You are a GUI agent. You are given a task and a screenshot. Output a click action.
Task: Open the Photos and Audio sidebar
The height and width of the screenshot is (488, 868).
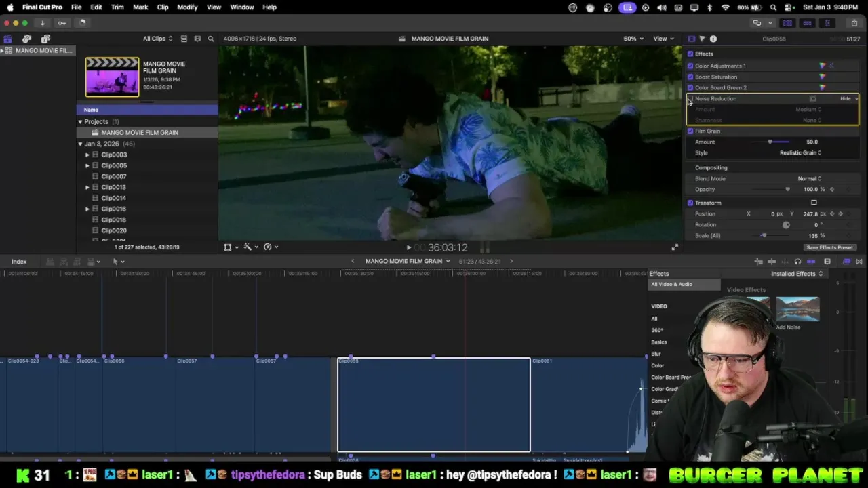coord(26,39)
